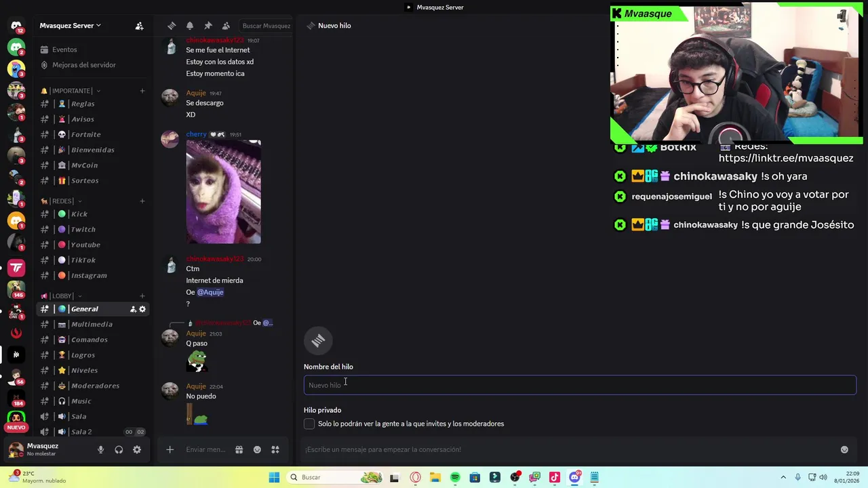Open File Explorer from the taskbar
Viewport: 868px width, 488px height.
pyautogui.click(x=435, y=477)
